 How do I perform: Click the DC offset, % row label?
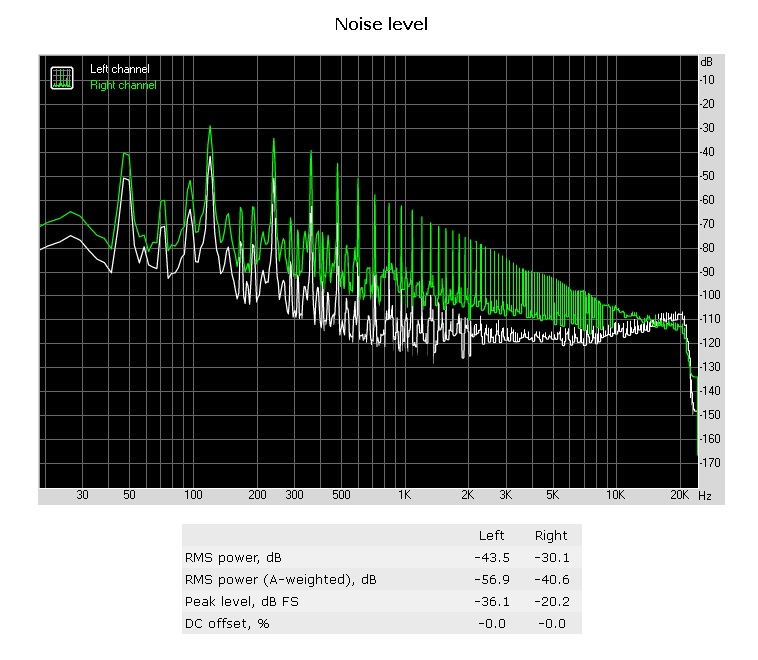(227, 623)
